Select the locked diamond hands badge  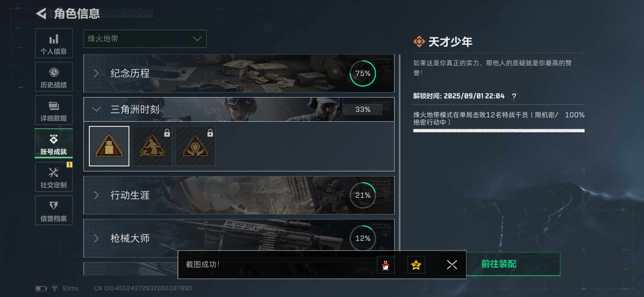pyautogui.click(x=196, y=146)
